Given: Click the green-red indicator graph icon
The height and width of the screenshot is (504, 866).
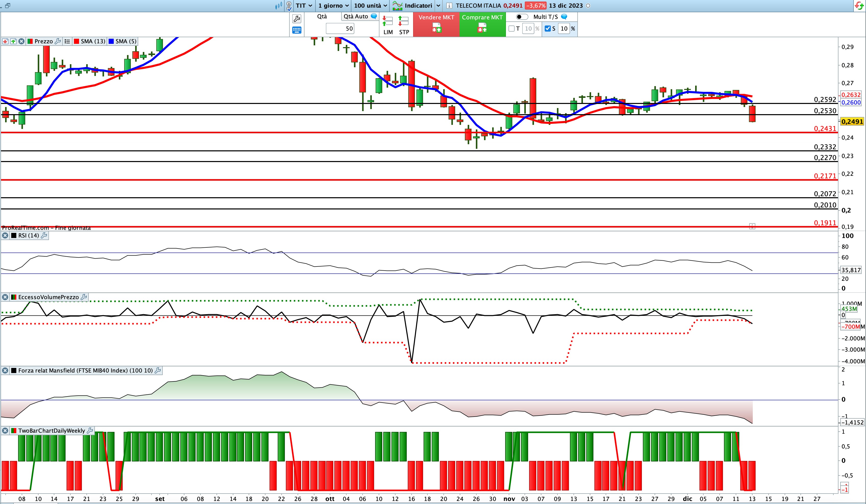Looking at the screenshot, I should click(397, 6).
